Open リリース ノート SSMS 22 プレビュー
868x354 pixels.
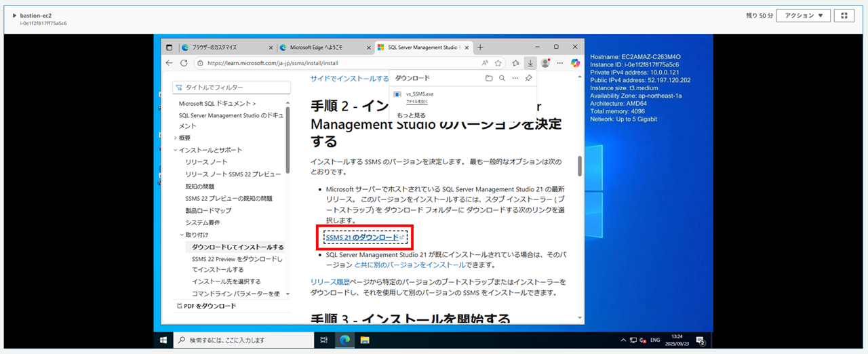tap(233, 174)
